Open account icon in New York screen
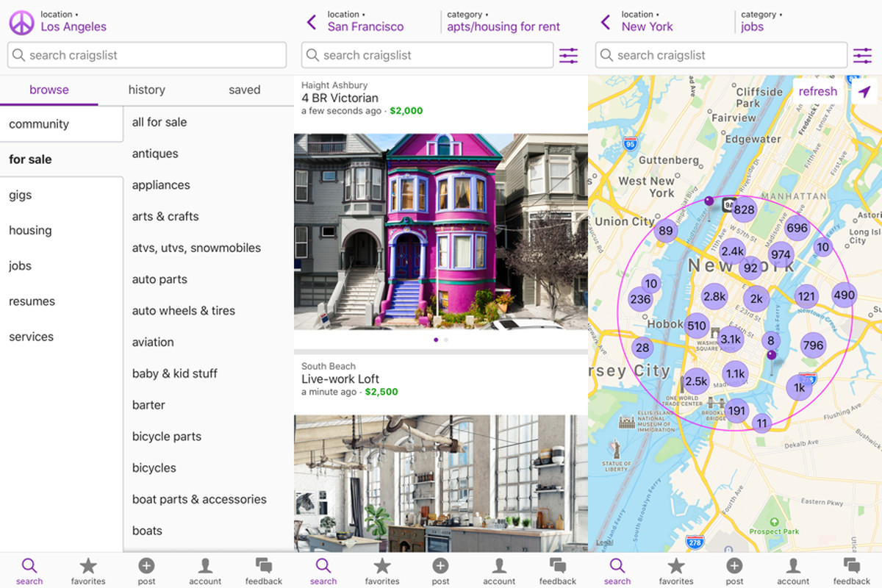 click(x=793, y=570)
